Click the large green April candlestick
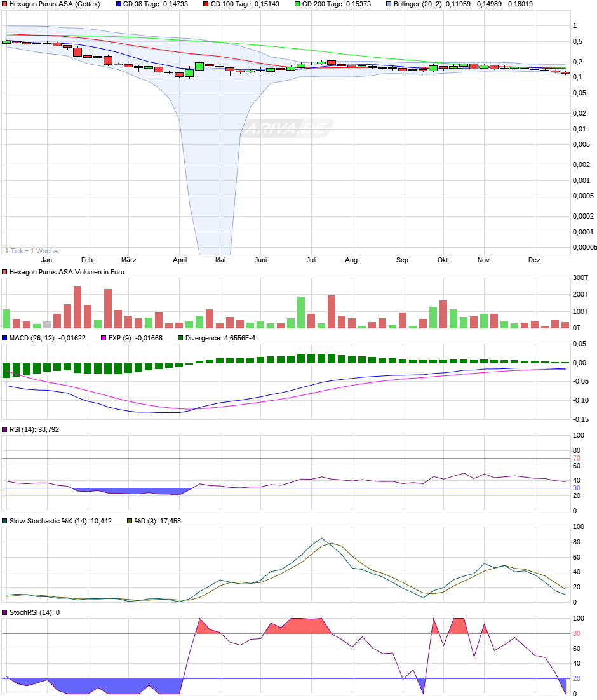Image resolution: width=597 pixels, height=700 pixels. coord(199,67)
